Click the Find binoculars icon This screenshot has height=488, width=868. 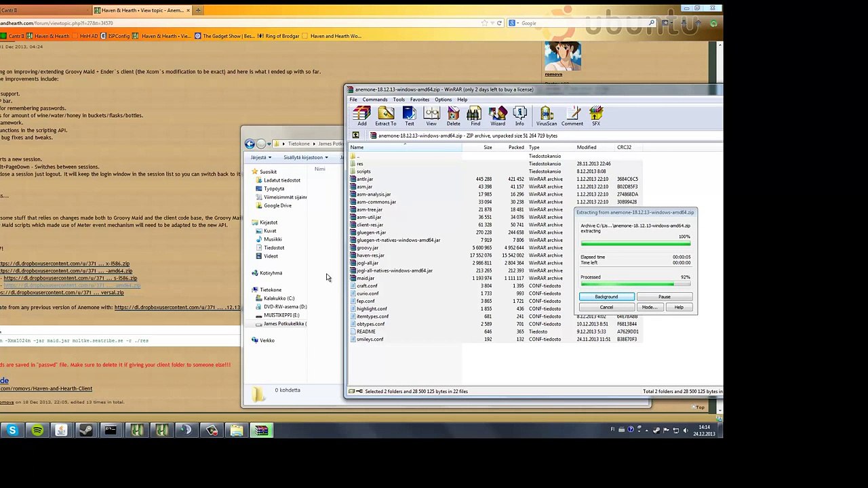(x=475, y=117)
